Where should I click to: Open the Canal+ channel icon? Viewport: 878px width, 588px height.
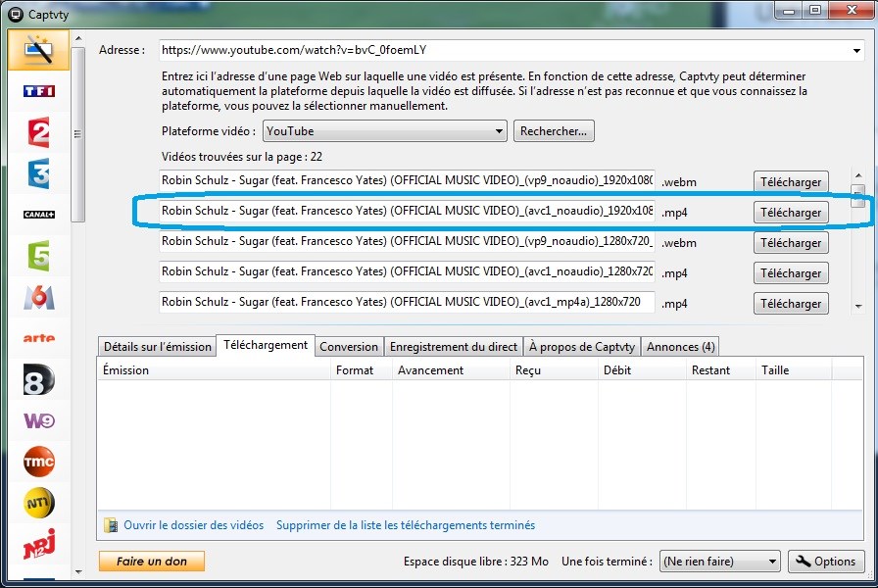(x=38, y=215)
